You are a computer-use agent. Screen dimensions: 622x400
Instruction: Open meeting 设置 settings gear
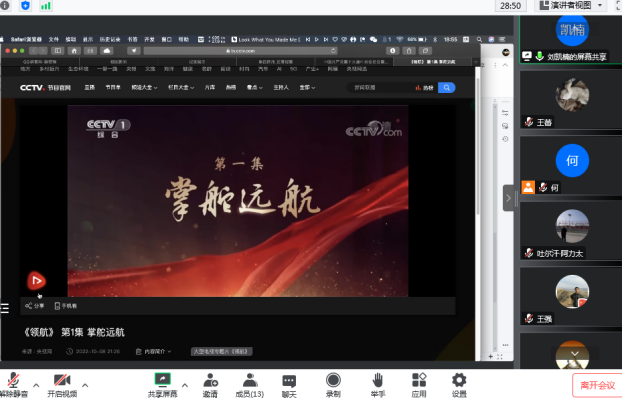pos(459,382)
